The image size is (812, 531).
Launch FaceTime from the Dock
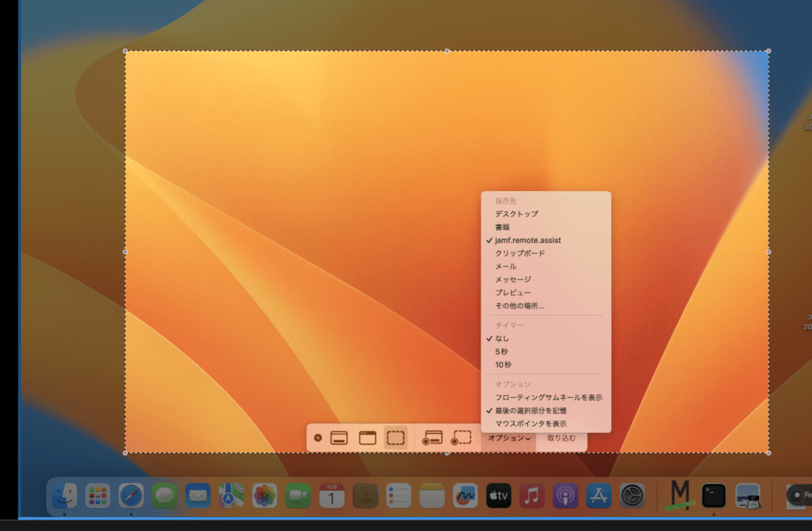[x=298, y=496]
